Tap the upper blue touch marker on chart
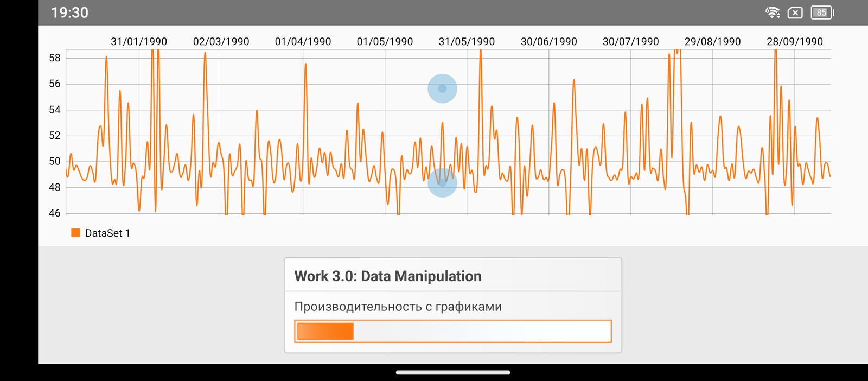The width and height of the screenshot is (868, 381). [x=442, y=88]
